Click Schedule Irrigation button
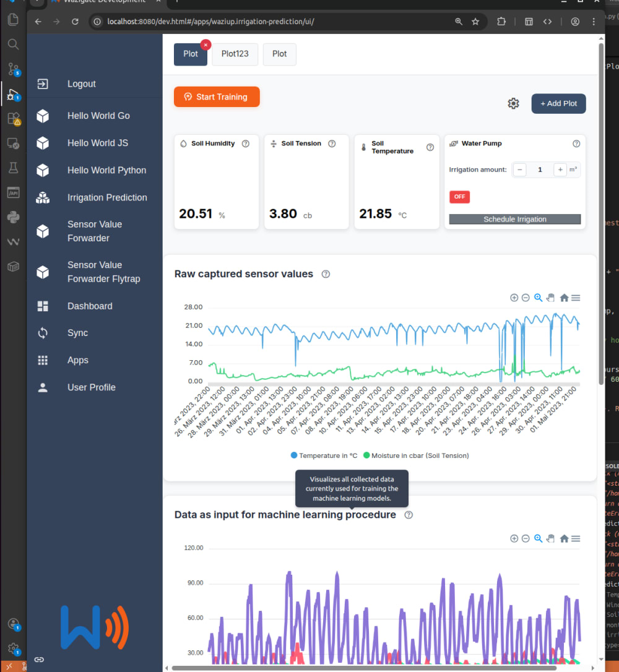The width and height of the screenshot is (619, 672). tap(515, 220)
